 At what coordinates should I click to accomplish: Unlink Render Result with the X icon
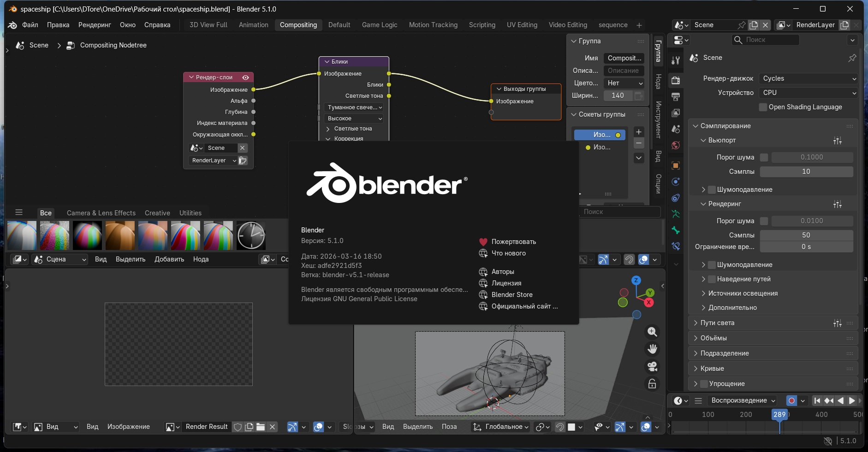click(x=273, y=427)
